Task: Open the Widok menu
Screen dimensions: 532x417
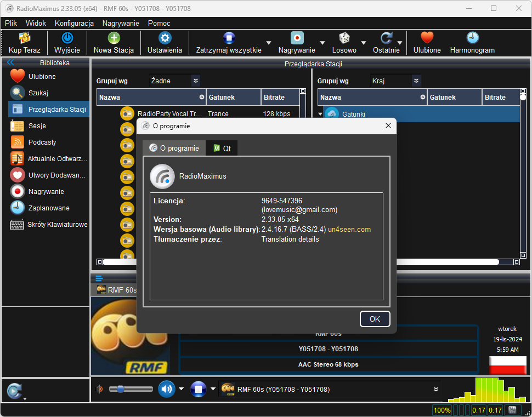Action: click(36, 24)
